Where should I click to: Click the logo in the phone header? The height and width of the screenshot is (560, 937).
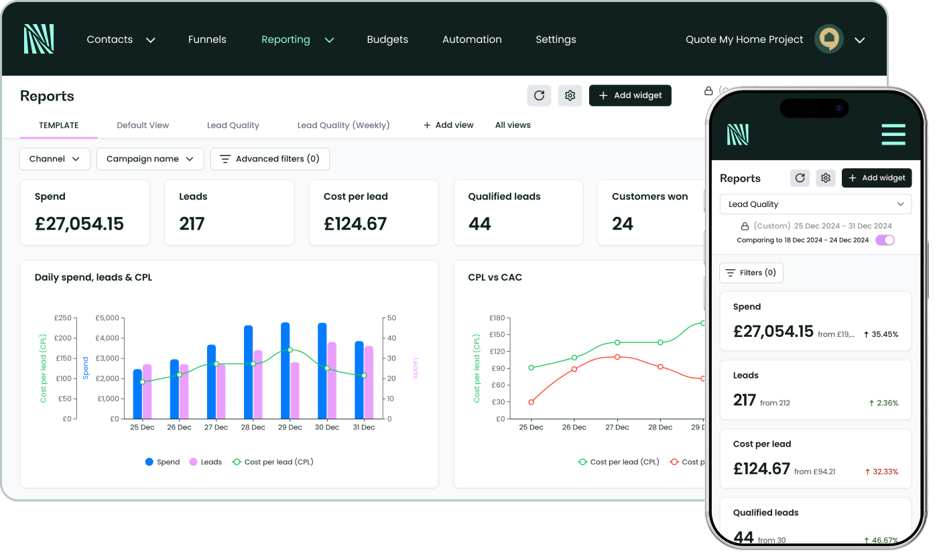pos(738,134)
